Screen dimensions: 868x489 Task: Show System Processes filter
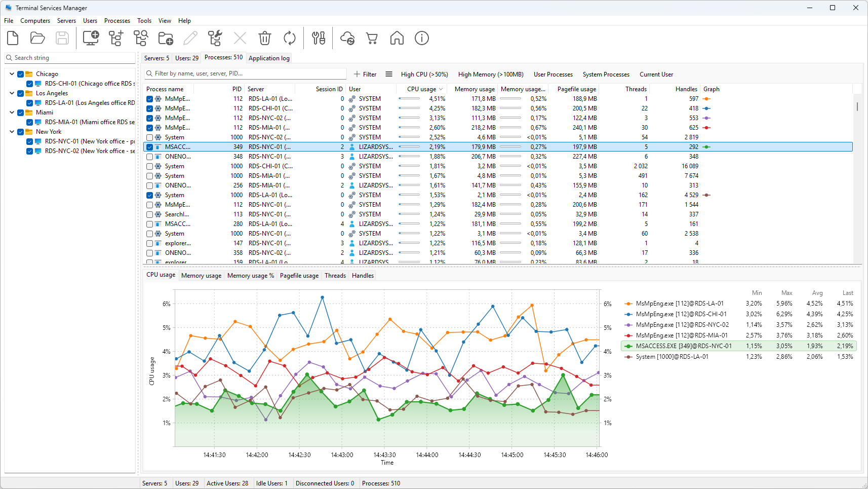(606, 74)
